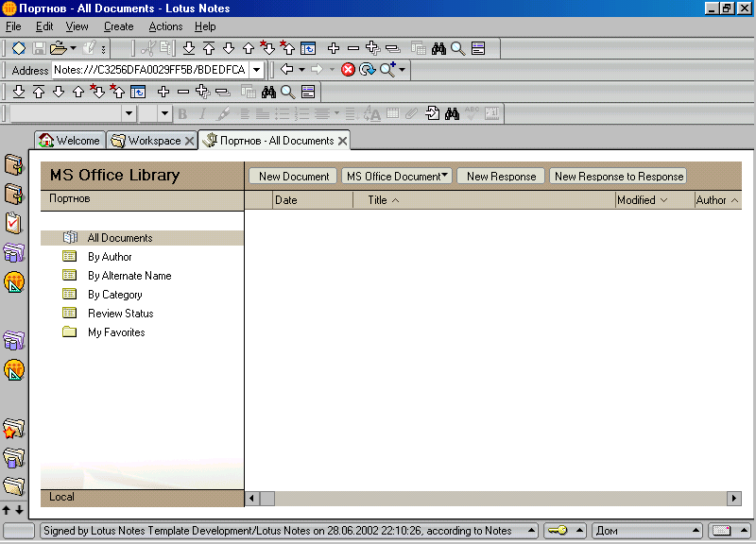This screenshot has width=756, height=544.
Task: Click inside the Address input field
Action: [x=150, y=70]
